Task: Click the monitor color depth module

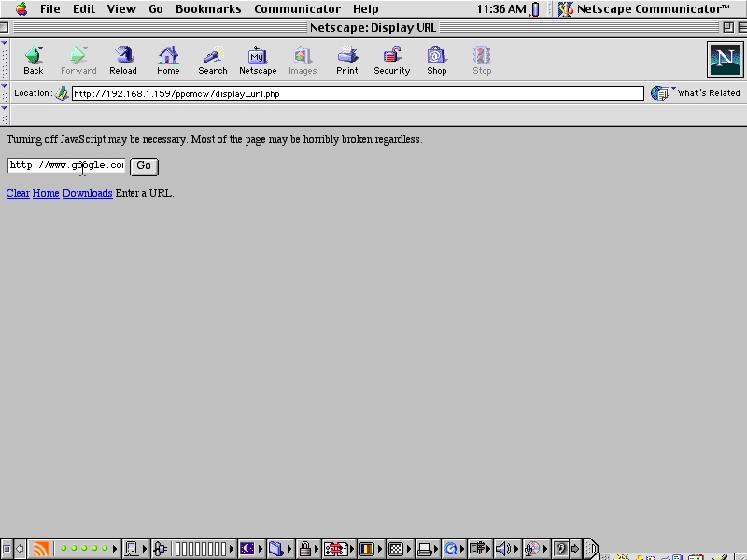Action: [371, 549]
